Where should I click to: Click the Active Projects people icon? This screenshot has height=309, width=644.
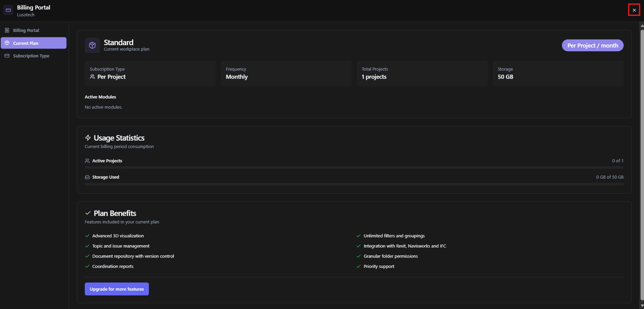(x=87, y=161)
